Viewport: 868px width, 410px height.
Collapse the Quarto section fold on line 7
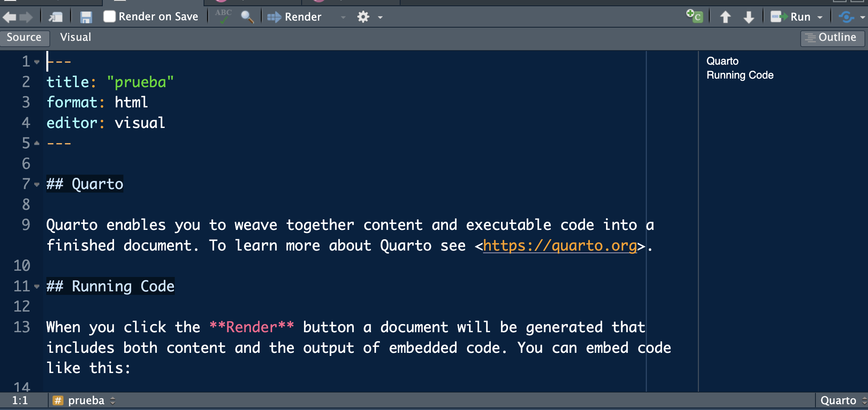point(37,184)
